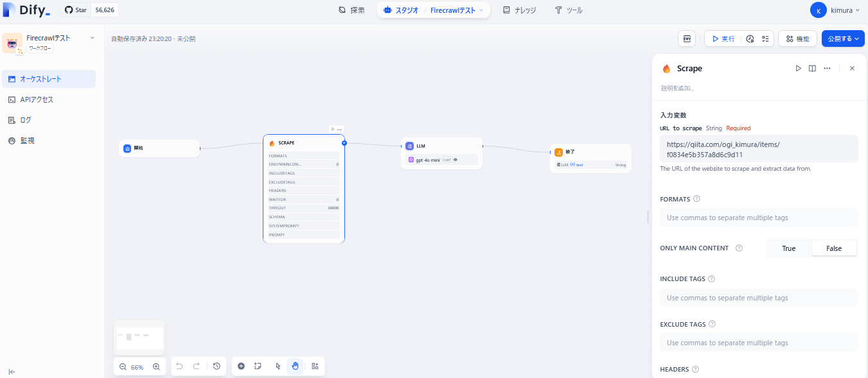
Task: Select the SCRAPE node on canvas
Action: click(x=304, y=189)
